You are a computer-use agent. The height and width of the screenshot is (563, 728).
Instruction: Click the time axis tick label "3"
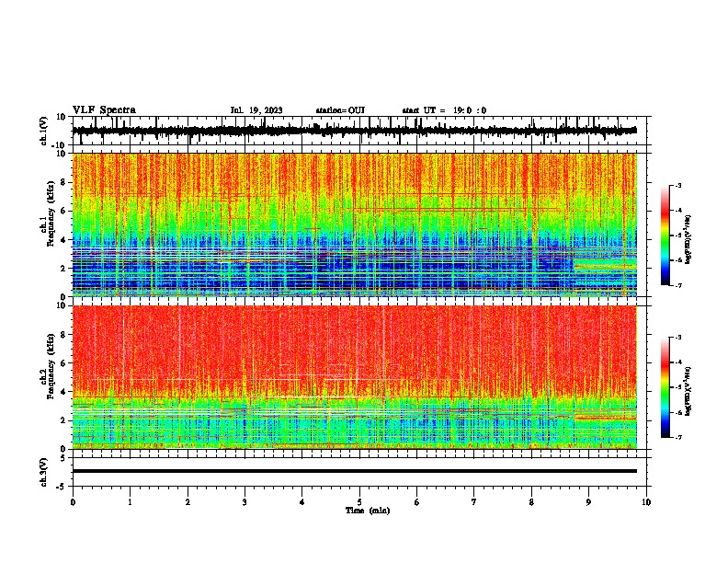245,502
